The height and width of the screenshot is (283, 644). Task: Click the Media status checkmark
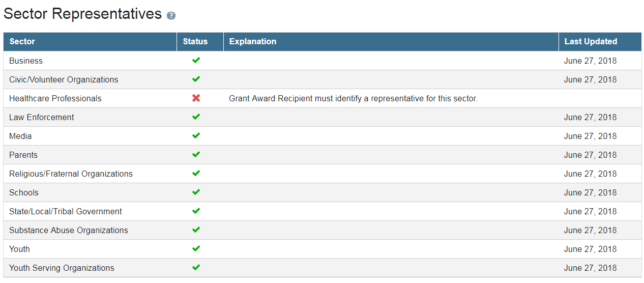point(196,136)
